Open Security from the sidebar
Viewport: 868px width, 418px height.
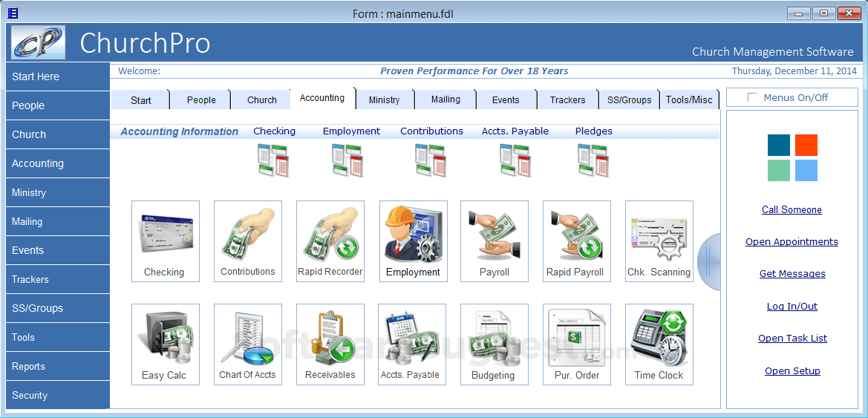(x=58, y=395)
